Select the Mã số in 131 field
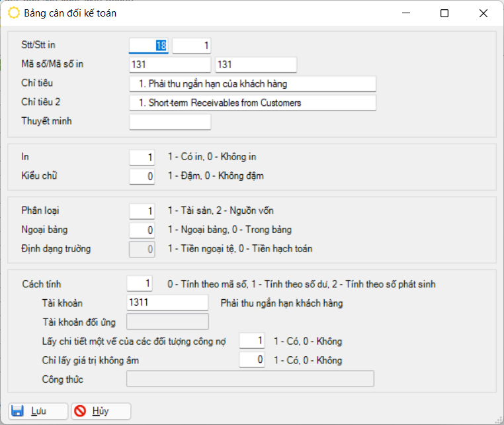Screen dimensions: 504x425 click(255, 64)
